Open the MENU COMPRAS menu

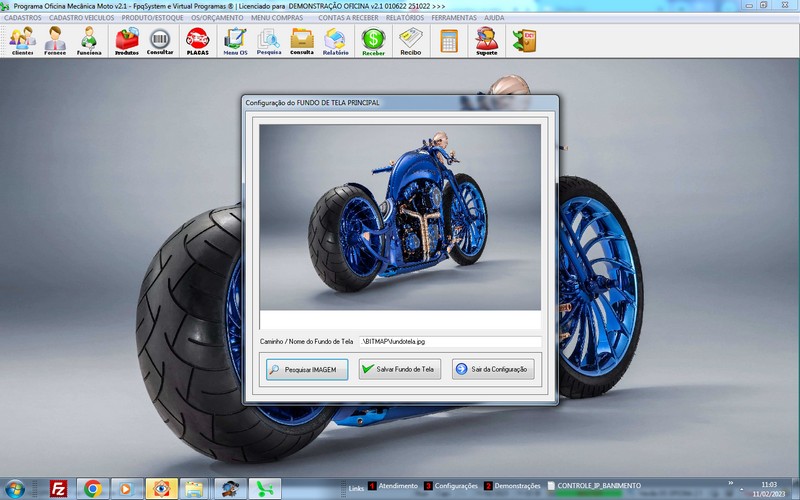click(x=277, y=17)
